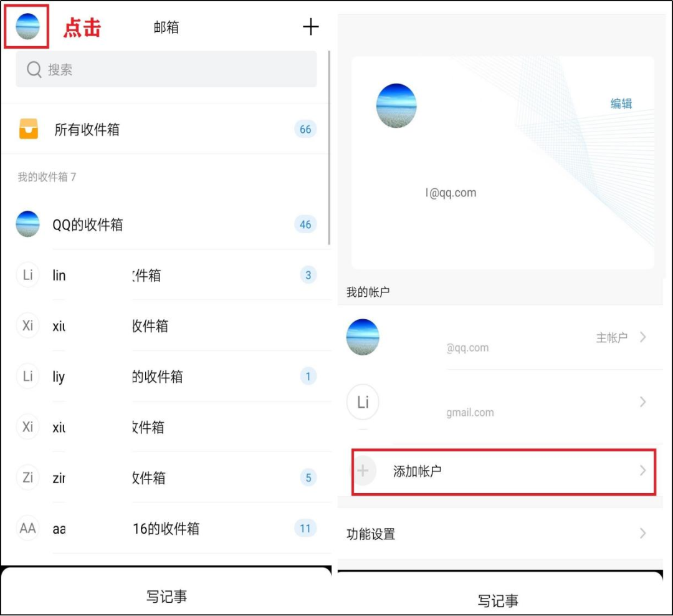673x616 pixels.
Task: Tap the plus icon next to 添加帐户
Action: 363,472
